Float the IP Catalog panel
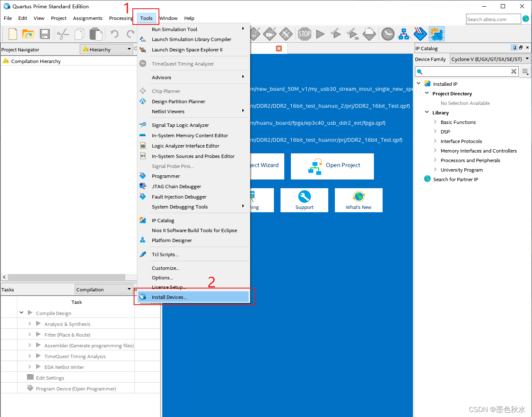532x417 pixels. point(521,48)
